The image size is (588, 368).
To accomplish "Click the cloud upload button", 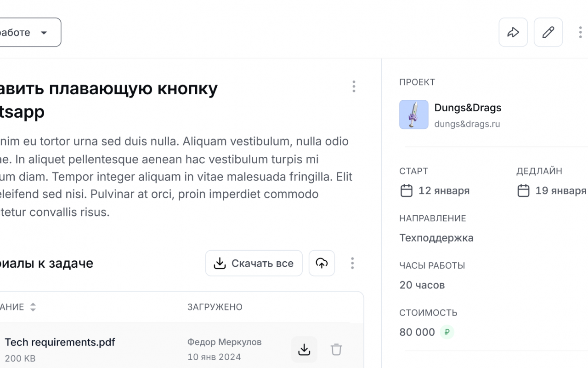I will 322,263.
